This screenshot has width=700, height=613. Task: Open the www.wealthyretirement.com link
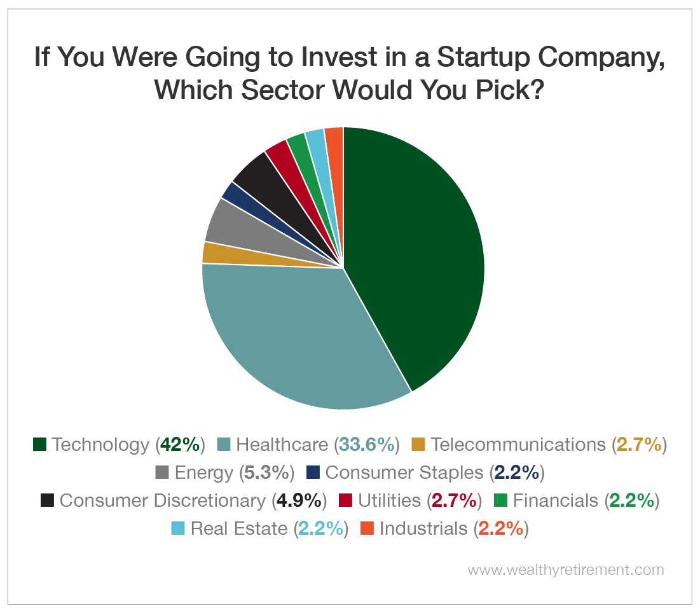click(566, 570)
